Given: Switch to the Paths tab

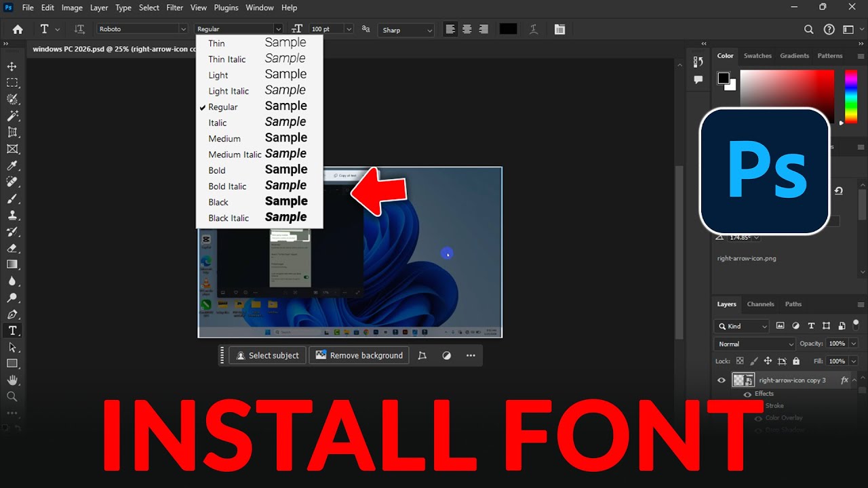Looking at the screenshot, I should [x=793, y=304].
